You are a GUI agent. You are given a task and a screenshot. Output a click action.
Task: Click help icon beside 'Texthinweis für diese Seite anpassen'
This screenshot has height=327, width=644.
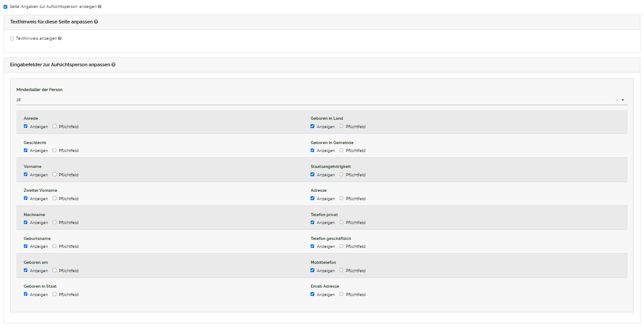(96, 22)
